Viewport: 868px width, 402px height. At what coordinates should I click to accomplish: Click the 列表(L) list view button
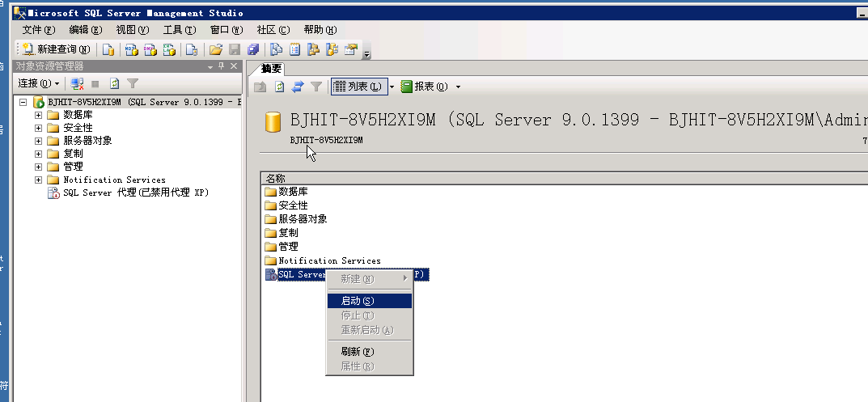tap(358, 87)
